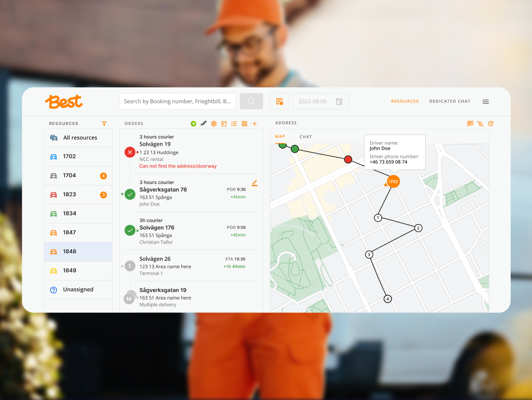The height and width of the screenshot is (400, 532).
Task: Open the resources filter funnel icon
Action: point(104,124)
